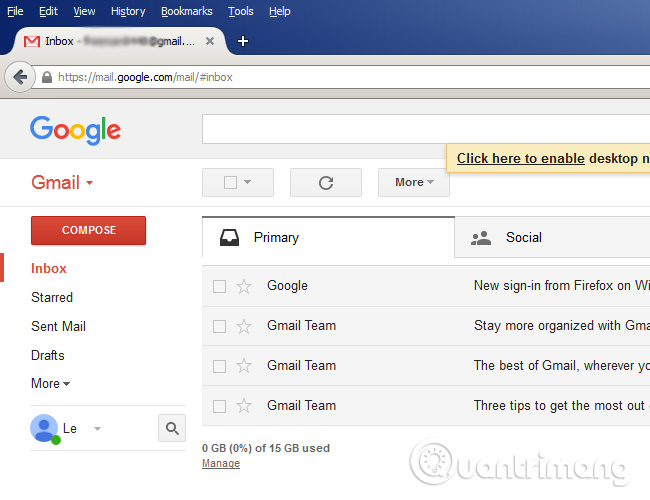The height and width of the screenshot is (500, 650).
Task: Open the Bookmarks menu
Action: [187, 11]
